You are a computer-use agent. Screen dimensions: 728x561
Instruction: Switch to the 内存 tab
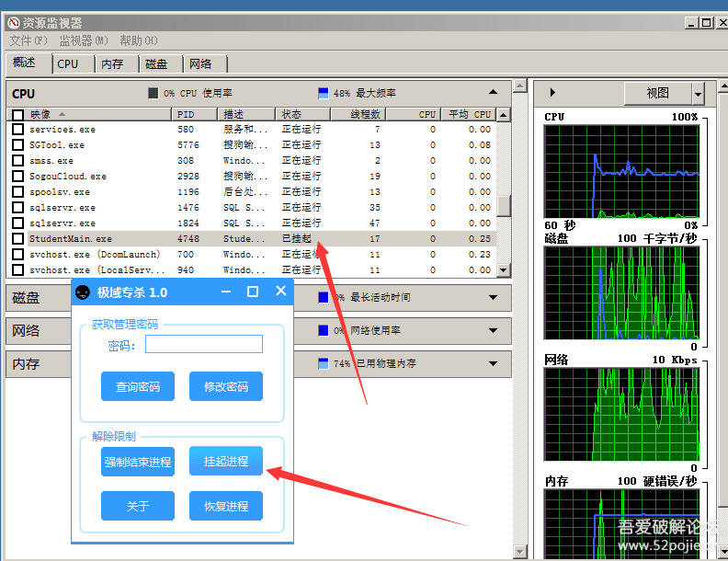(112, 63)
